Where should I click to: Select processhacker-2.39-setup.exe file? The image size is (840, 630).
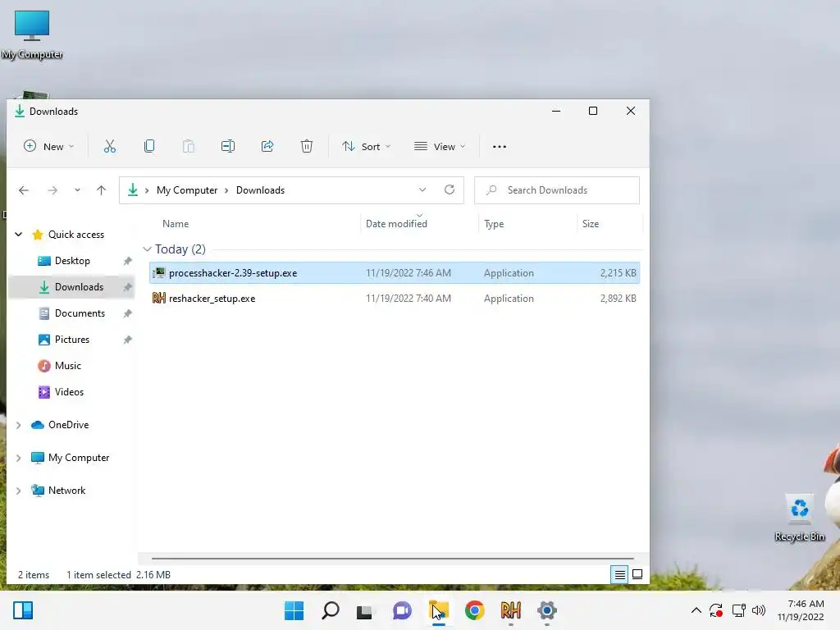pos(395,272)
